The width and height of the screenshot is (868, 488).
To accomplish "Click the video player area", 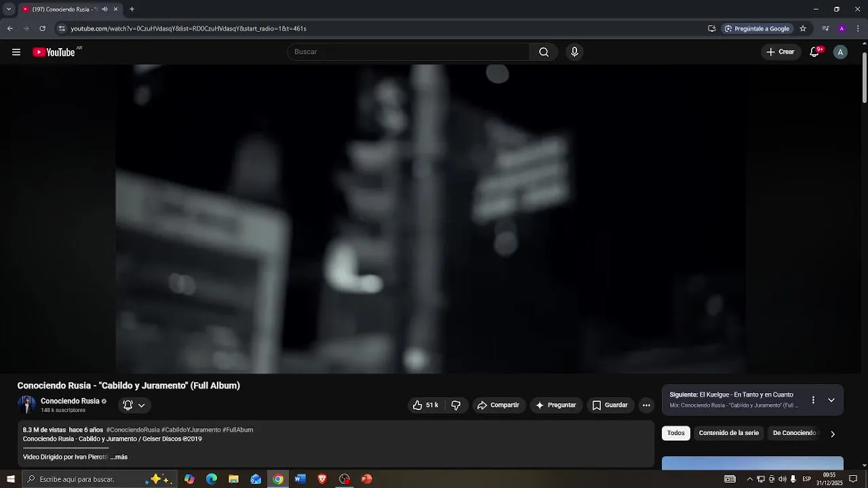I will coord(431,218).
